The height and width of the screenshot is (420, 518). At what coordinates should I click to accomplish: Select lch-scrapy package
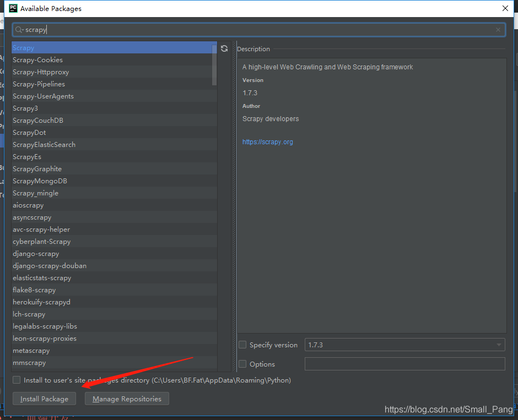coord(114,314)
